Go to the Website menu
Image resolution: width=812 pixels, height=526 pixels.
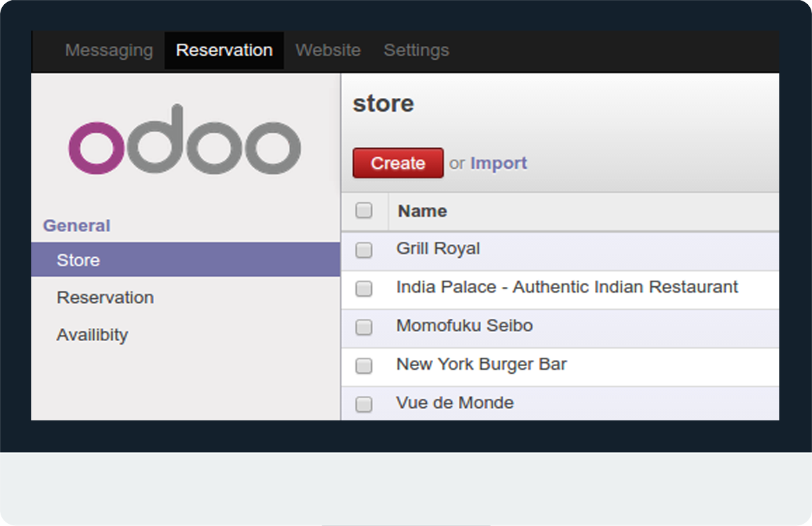pyautogui.click(x=328, y=50)
